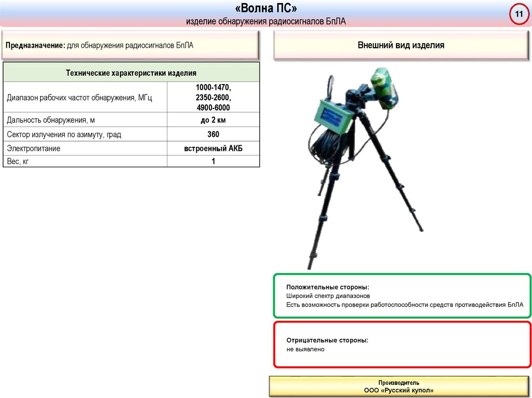
Task: Click the "Производитель" label
Action: point(398,383)
